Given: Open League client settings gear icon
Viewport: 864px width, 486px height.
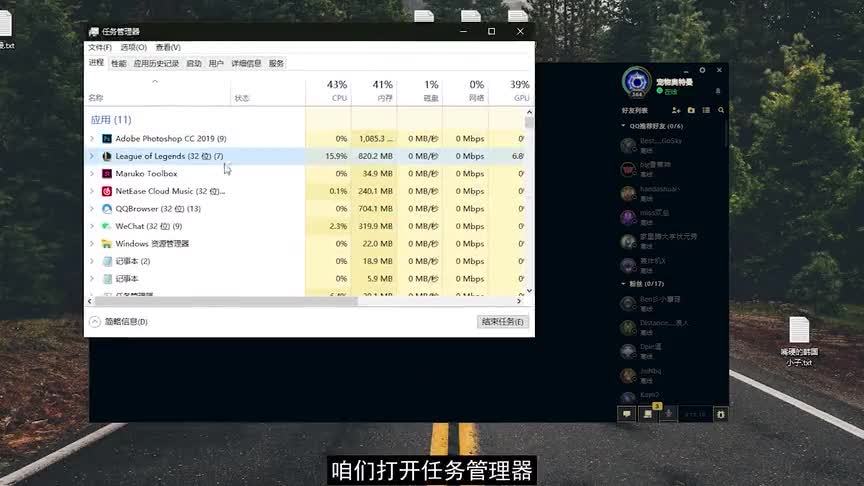Looking at the screenshot, I should point(702,70).
